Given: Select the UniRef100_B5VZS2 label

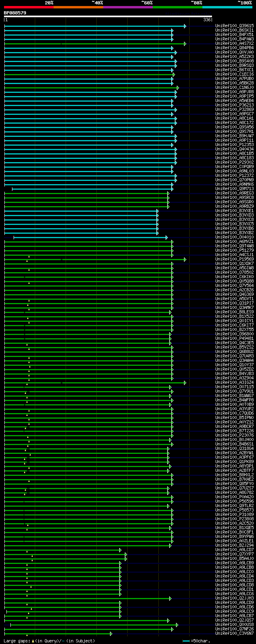Looking at the screenshot, I should click(234, 347).
